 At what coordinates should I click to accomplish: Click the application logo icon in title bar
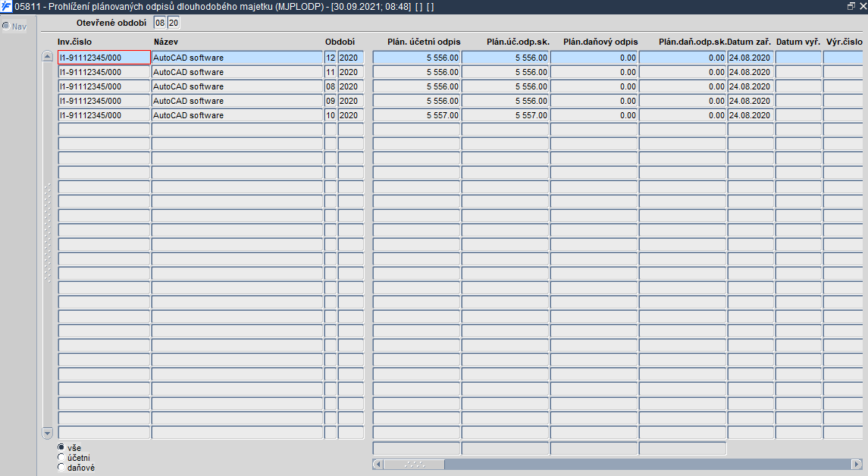click(6, 7)
